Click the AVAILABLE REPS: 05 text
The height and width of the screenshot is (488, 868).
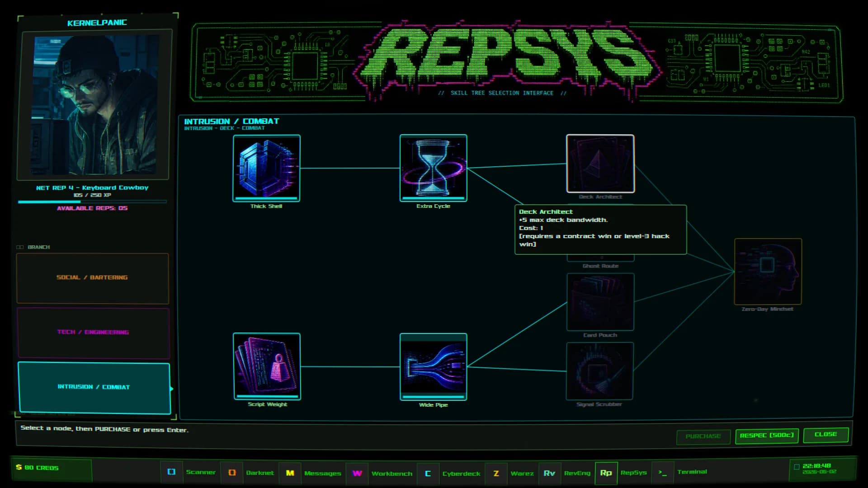(92, 208)
